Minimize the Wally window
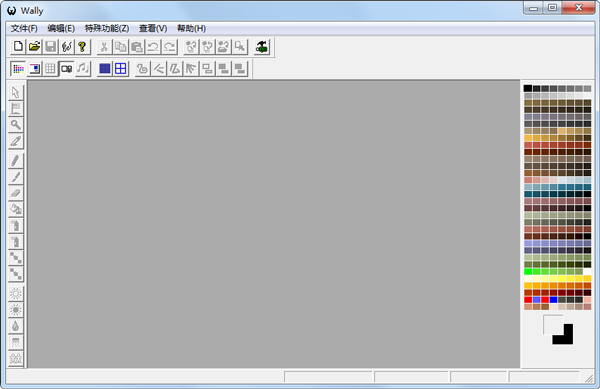 (533, 8)
